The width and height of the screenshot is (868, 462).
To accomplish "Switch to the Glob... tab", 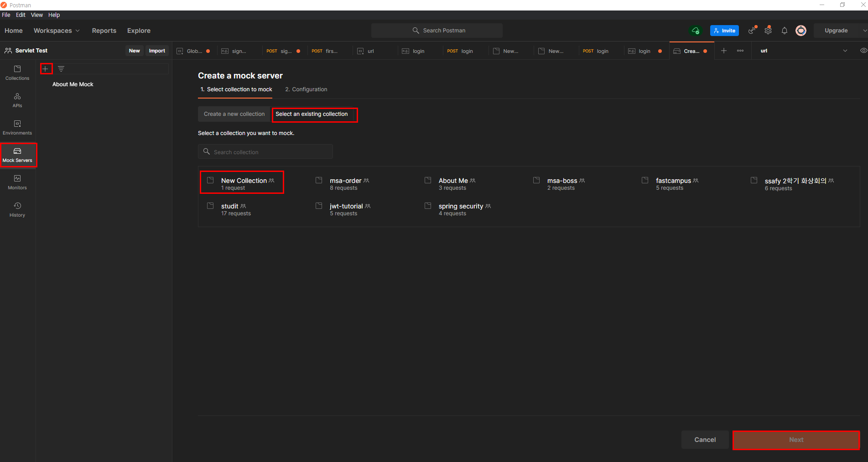I will (x=194, y=51).
